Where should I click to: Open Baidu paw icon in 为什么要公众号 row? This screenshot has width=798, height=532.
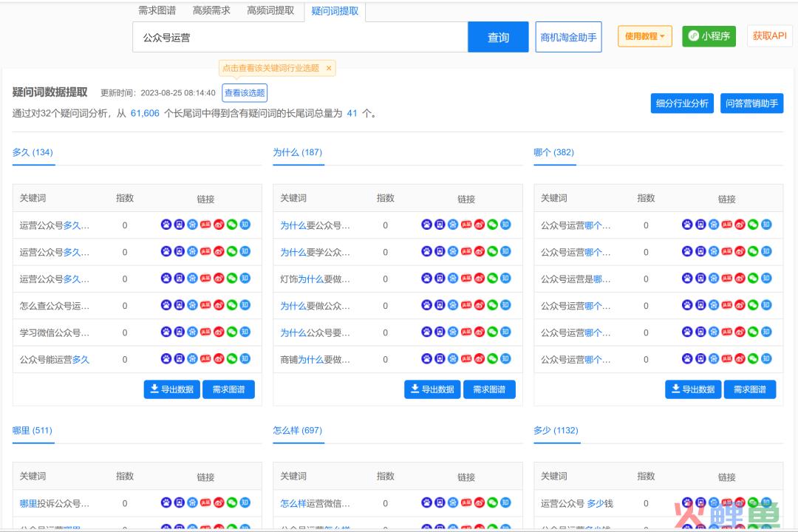coord(426,225)
